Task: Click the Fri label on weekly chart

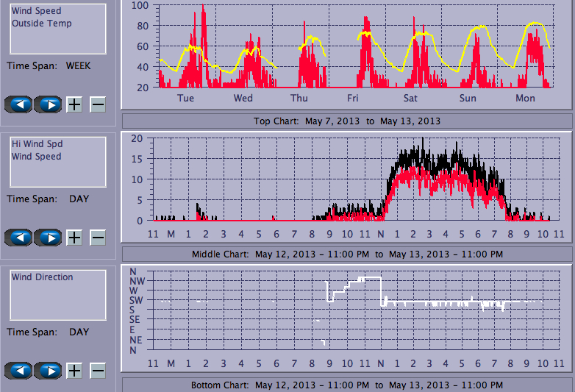Action: [x=353, y=98]
